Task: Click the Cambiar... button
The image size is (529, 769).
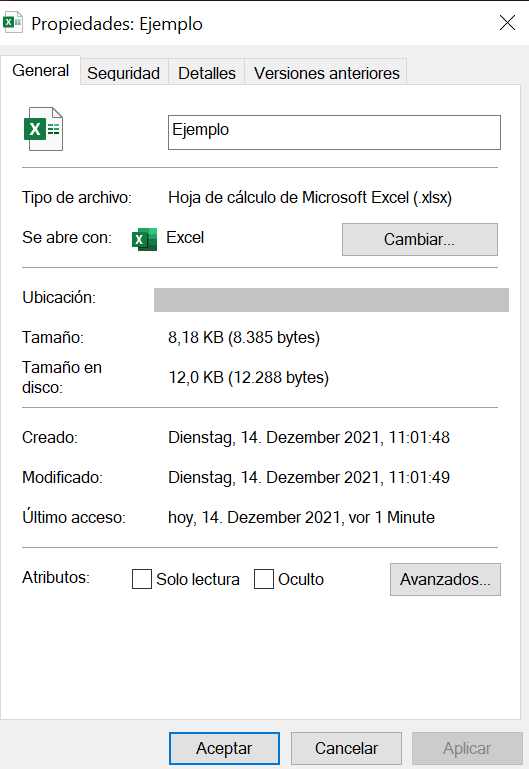Action: click(x=420, y=239)
